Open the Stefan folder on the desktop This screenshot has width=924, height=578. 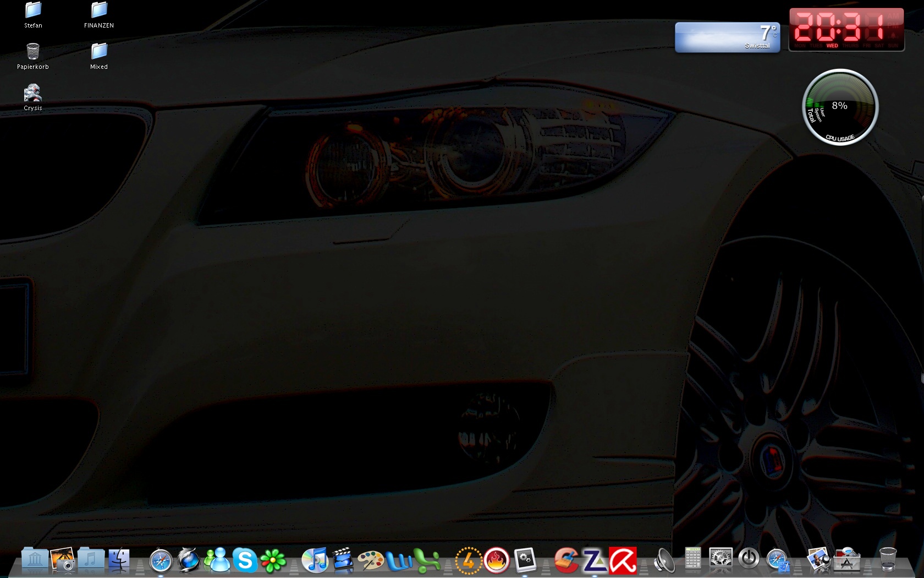[x=33, y=15]
